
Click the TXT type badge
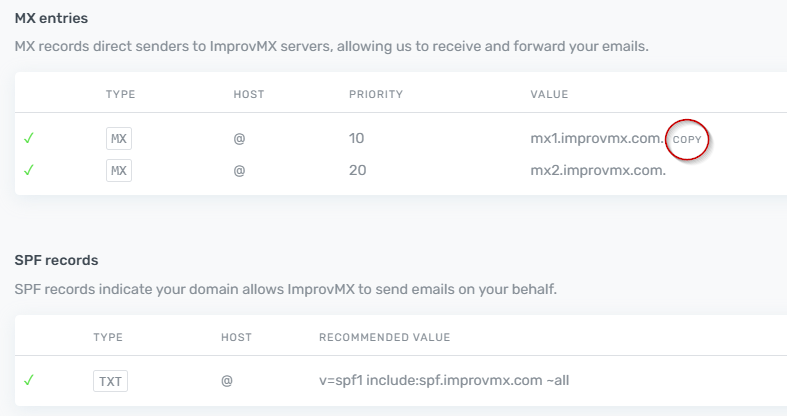tap(110, 380)
